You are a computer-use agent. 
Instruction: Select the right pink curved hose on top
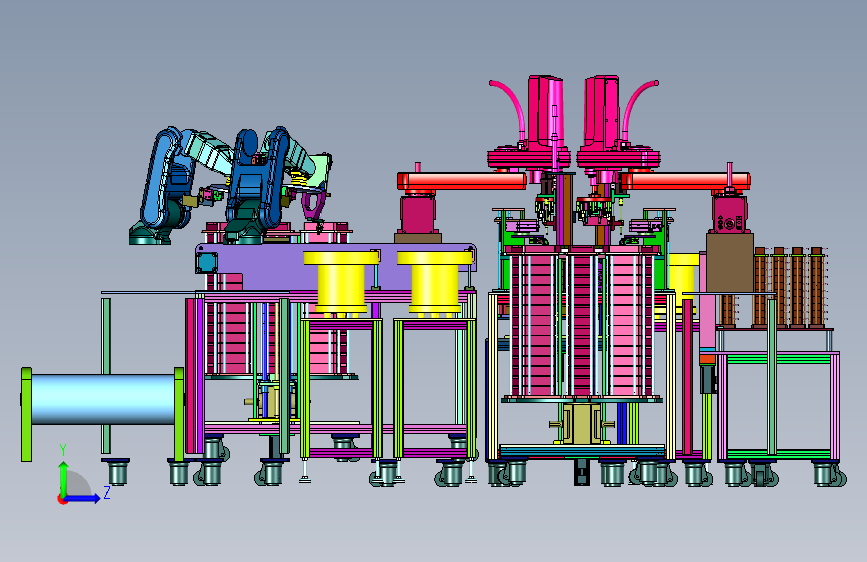point(639,108)
